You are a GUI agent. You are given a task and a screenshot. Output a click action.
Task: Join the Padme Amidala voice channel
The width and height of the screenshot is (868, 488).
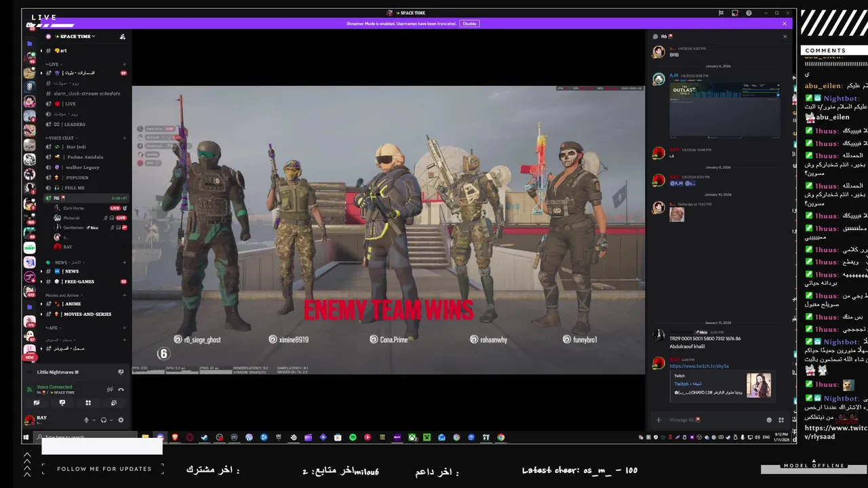(x=85, y=157)
